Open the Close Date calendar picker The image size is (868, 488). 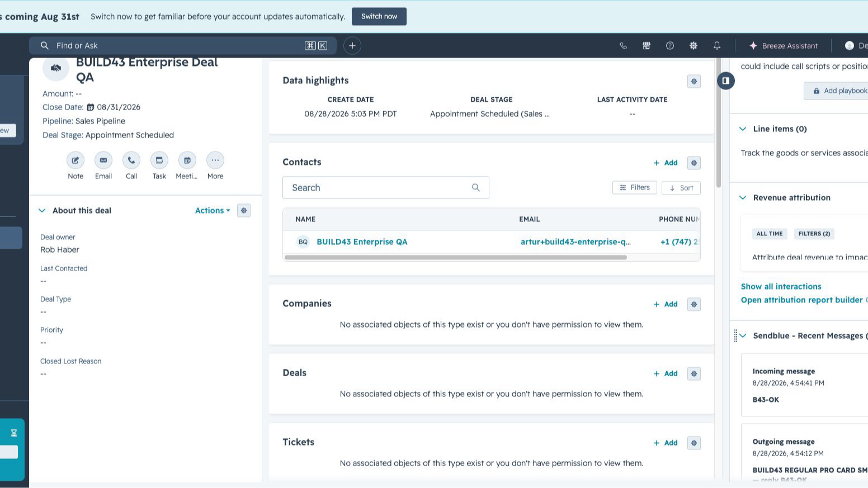tap(91, 107)
